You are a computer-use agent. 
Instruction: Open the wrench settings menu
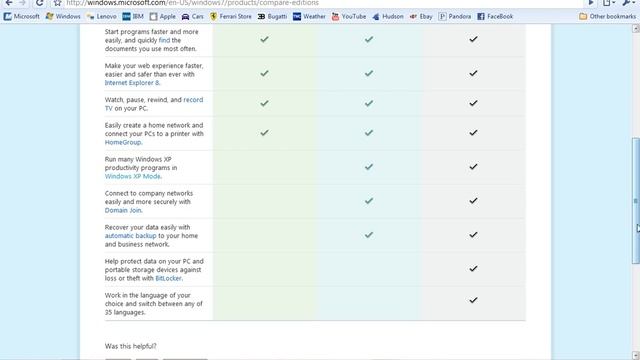[628, 3]
